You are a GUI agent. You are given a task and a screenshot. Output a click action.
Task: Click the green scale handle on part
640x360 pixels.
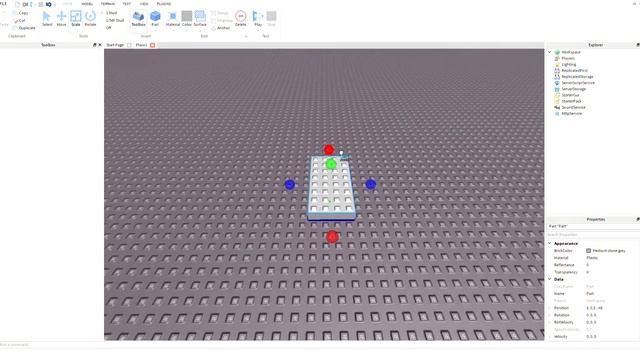(x=331, y=164)
